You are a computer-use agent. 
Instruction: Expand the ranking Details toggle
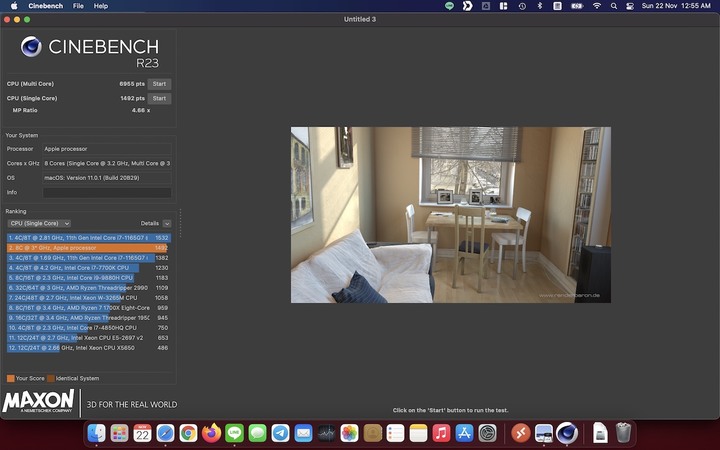167,223
